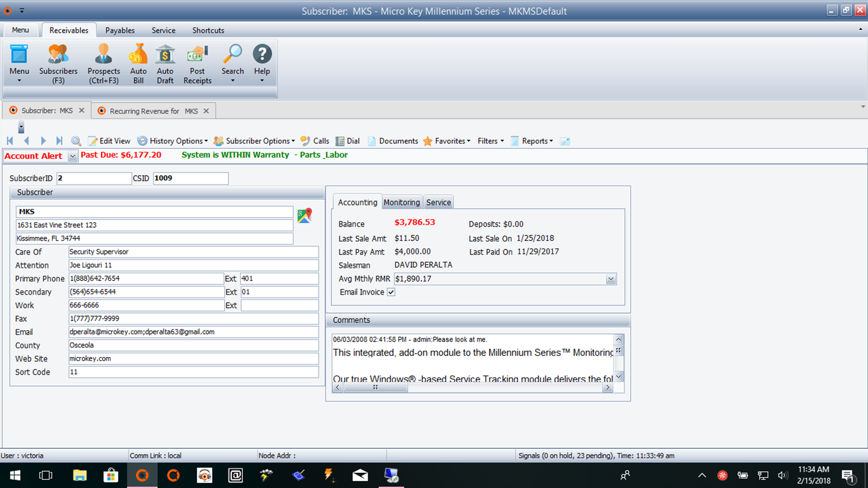This screenshot has width=868, height=488.
Task: Click the Calls icon
Action: pos(315,141)
